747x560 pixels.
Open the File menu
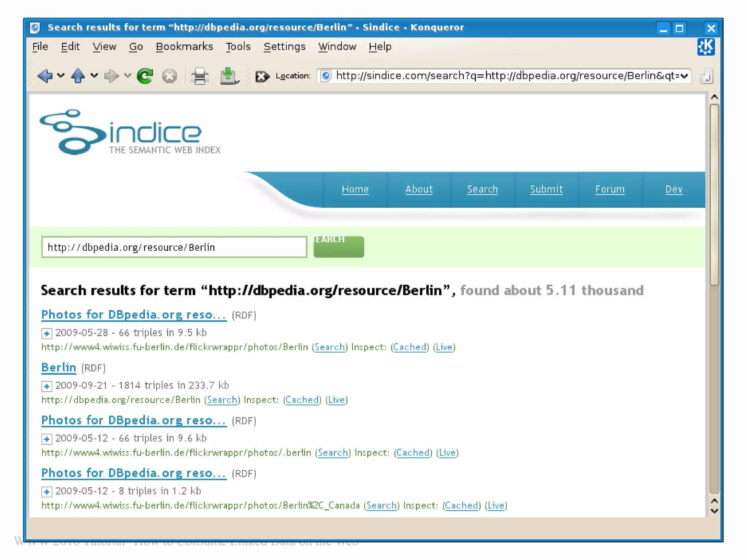[x=40, y=47]
